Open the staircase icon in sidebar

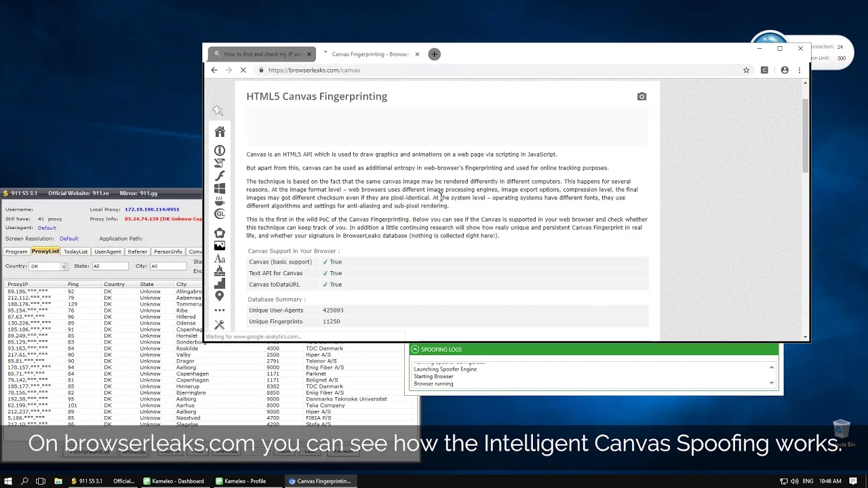click(220, 283)
